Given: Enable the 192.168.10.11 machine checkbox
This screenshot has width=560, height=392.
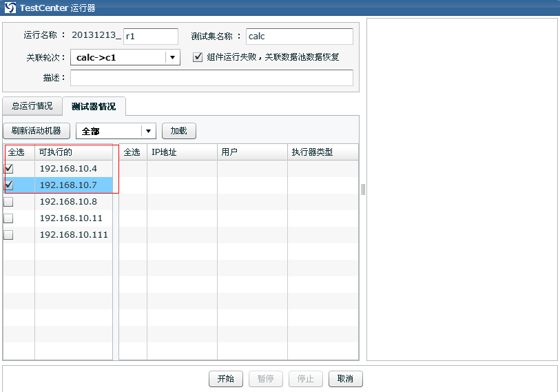Looking at the screenshot, I should click(9, 218).
